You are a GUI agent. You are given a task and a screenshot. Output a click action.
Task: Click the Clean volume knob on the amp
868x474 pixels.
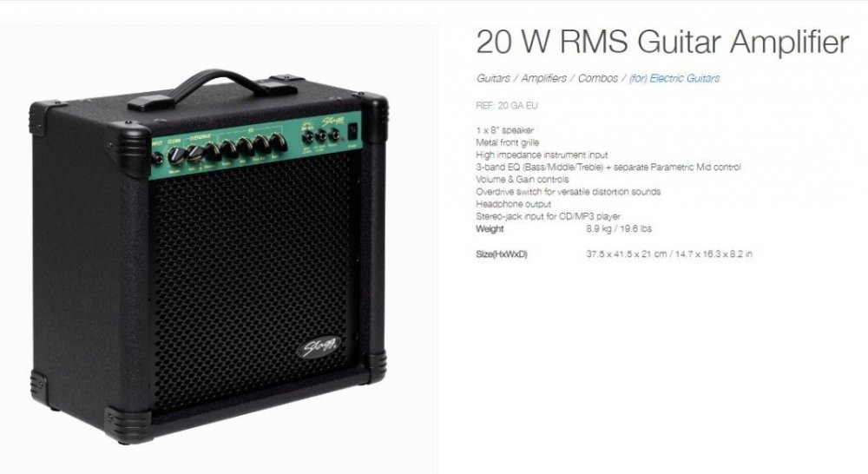pyautogui.click(x=177, y=155)
